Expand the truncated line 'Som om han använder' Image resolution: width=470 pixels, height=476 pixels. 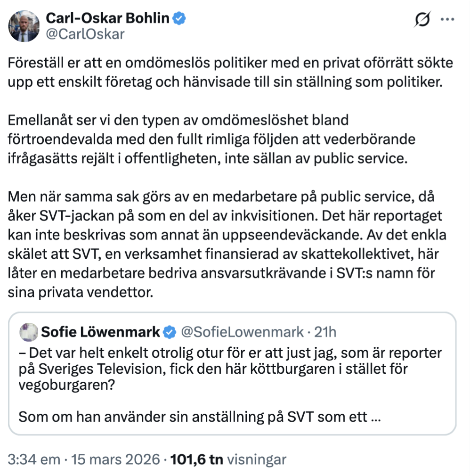click(x=200, y=417)
